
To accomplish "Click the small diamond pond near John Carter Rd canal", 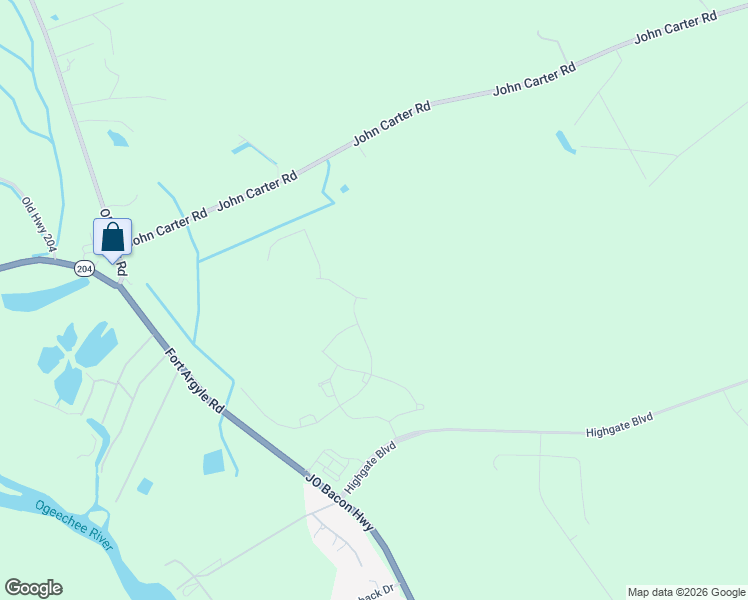I will pyautogui.click(x=344, y=189).
